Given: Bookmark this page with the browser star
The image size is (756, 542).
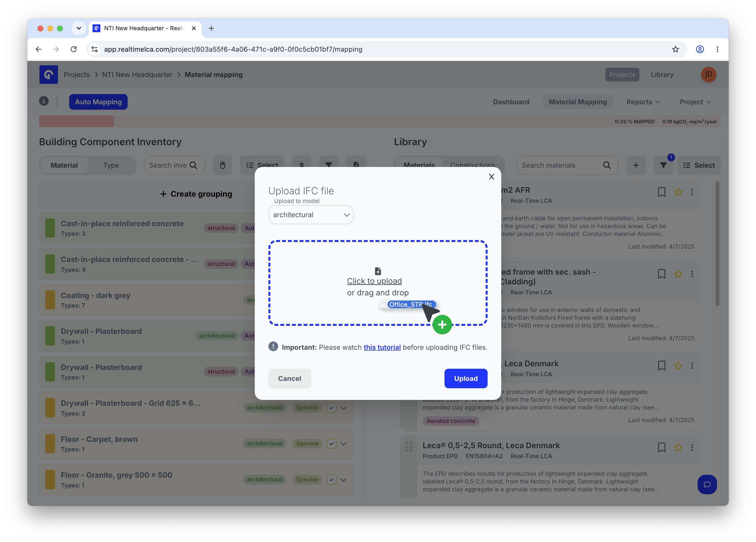Looking at the screenshot, I should (675, 49).
